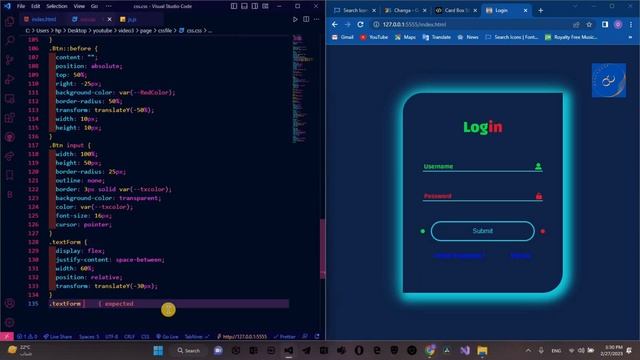Open the Gmail bookmark
The width and height of the screenshot is (640, 360).
pyautogui.click(x=342, y=37)
